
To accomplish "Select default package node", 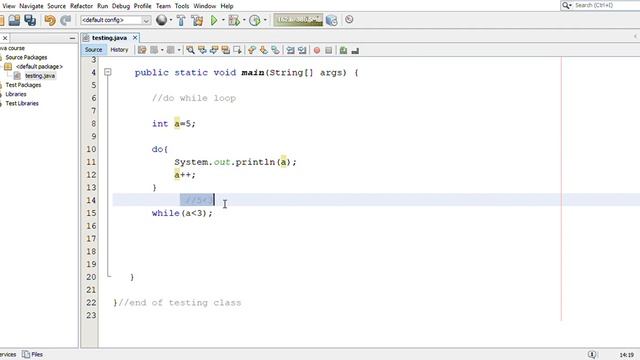I will pyautogui.click(x=39, y=67).
